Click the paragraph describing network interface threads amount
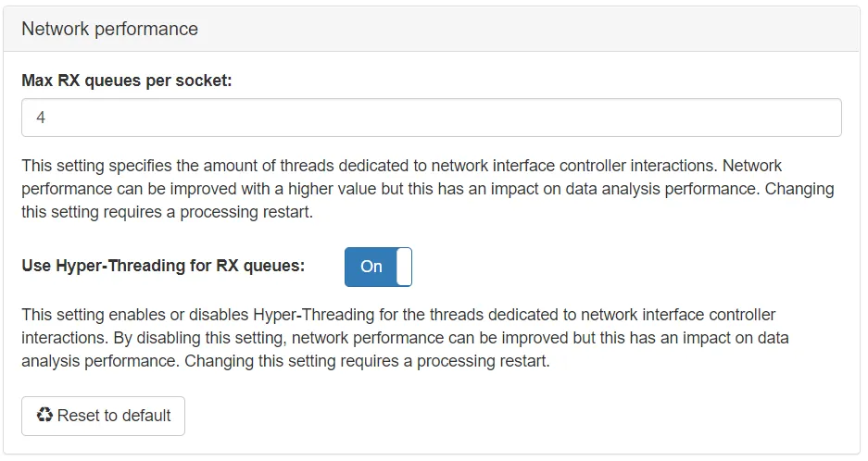 (x=427, y=188)
